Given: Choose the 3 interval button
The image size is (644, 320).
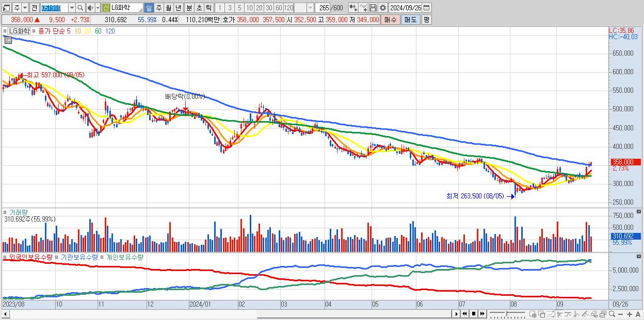Looking at the screenshot, I should tap(230, 8).
